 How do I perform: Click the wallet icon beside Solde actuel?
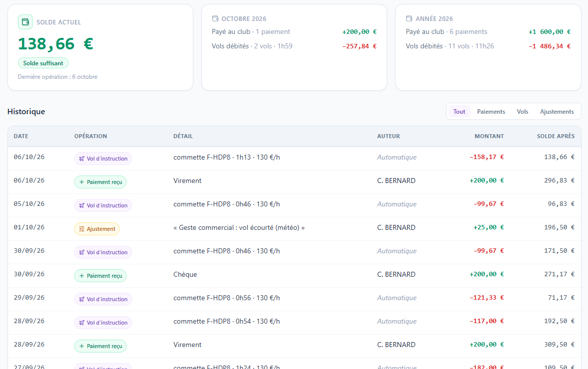tap(25, 22)
